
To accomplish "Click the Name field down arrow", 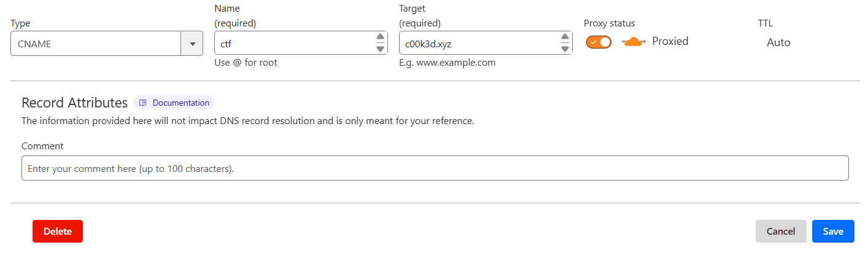I will coord(380,49).
